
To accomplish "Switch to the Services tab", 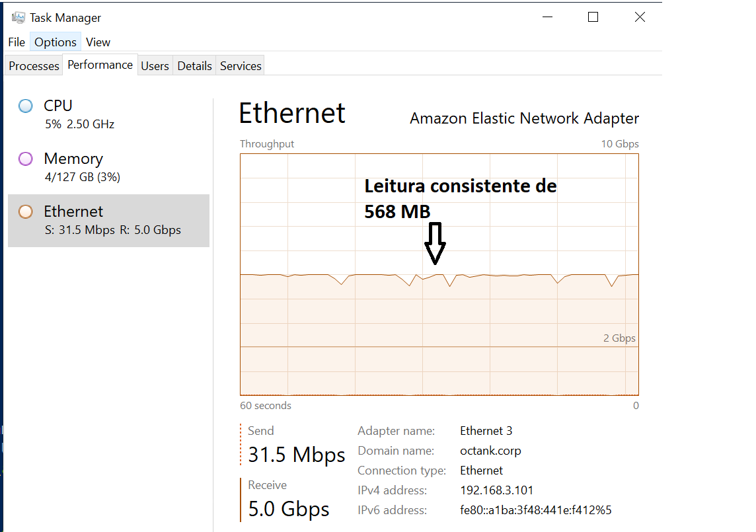I will click(241, 65).
